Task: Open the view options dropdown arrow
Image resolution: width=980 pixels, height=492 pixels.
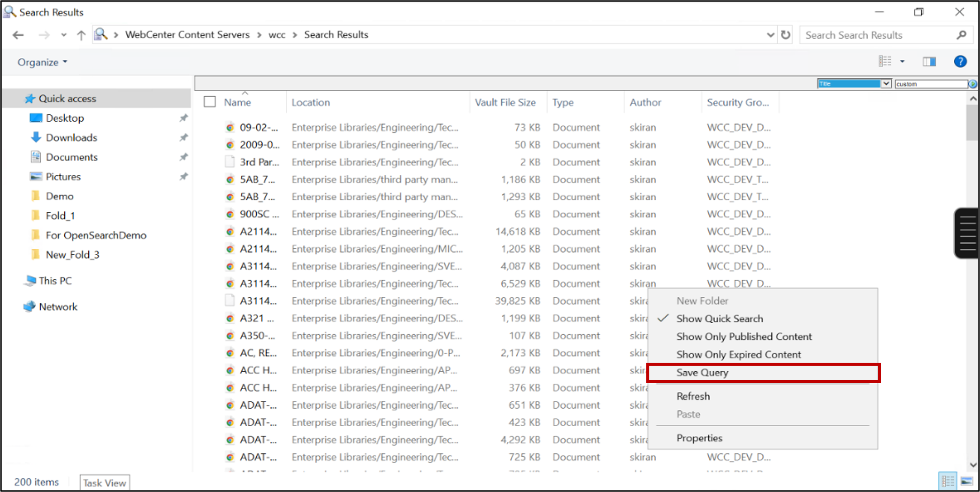Action: 902,62
